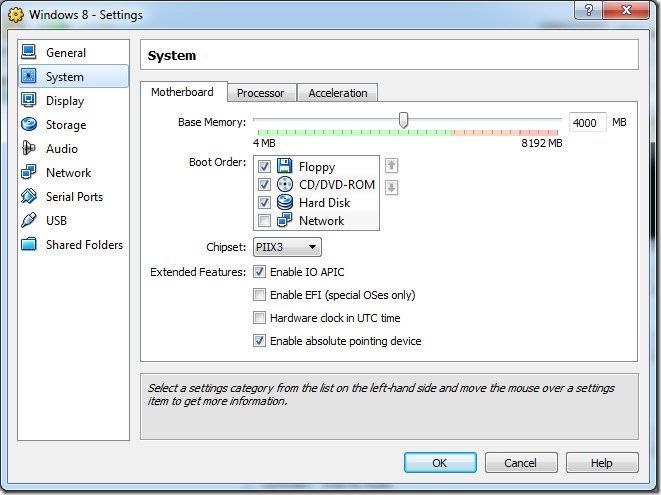Close the Windows 8 Settings dialog
The image size is (661, 495).
626,10
